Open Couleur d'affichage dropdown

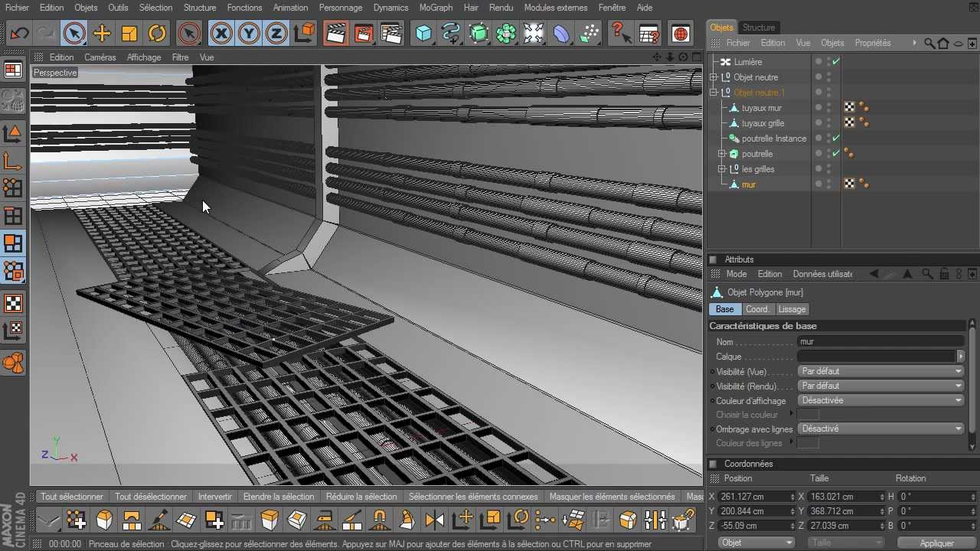(880, 400)
